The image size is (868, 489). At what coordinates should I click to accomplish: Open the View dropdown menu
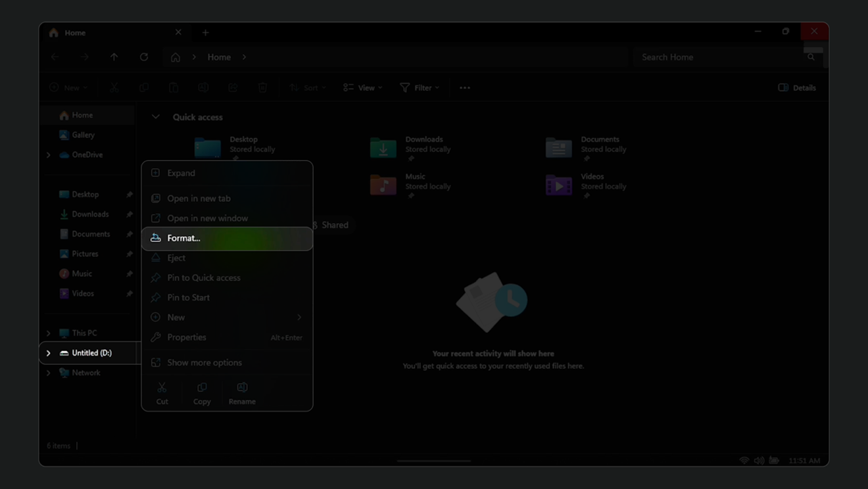(x=362, y=87)
